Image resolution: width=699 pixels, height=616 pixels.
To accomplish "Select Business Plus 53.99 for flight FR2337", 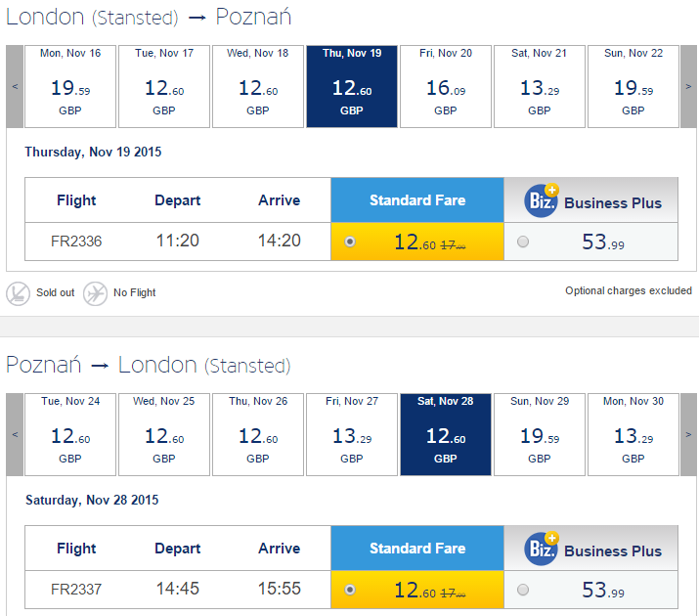I will pyautogui.click(x=523, y=590).
